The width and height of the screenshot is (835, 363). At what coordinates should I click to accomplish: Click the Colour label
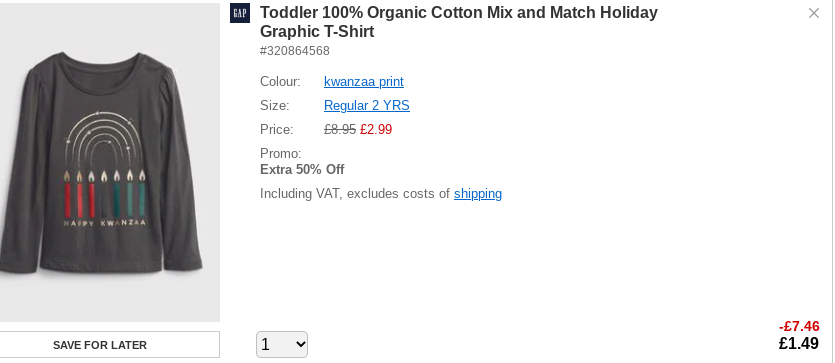280,81
